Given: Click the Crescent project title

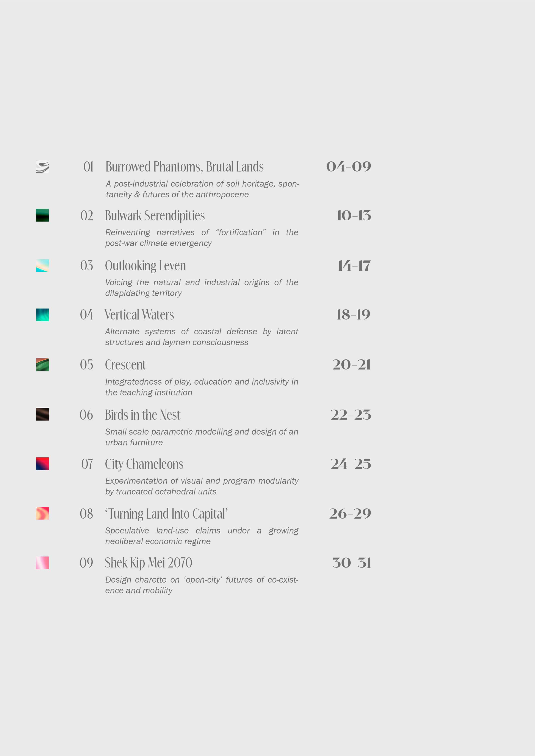Looking at the screenshot, I should tap(125, 365).
